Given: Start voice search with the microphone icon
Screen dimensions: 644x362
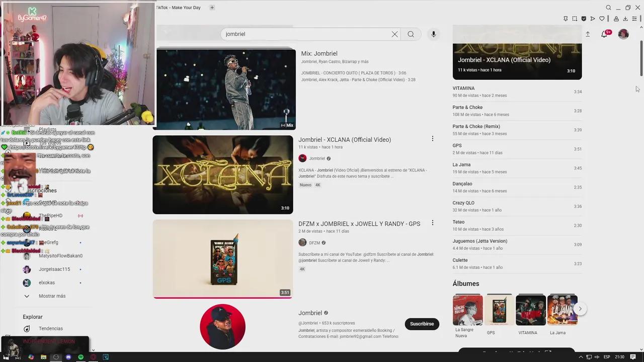Looking at the screenshot, I should (434, 34).
